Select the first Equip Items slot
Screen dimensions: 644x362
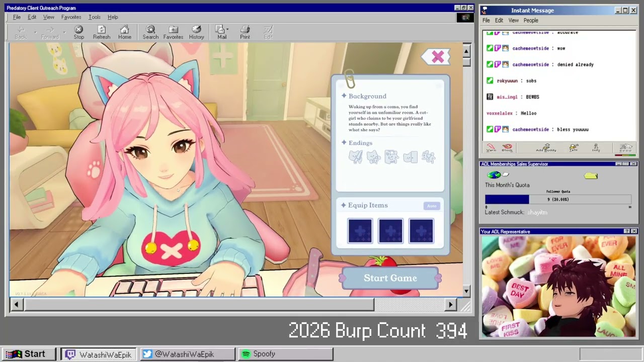click(x=360, y=231)
